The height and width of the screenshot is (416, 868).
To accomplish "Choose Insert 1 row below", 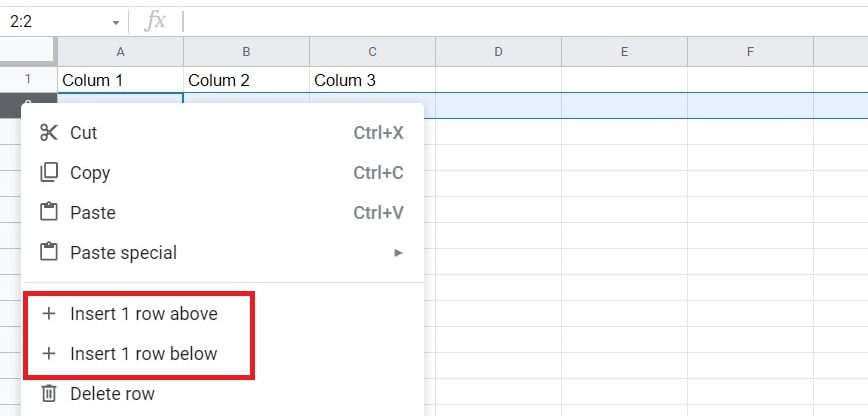I will 143,354.
